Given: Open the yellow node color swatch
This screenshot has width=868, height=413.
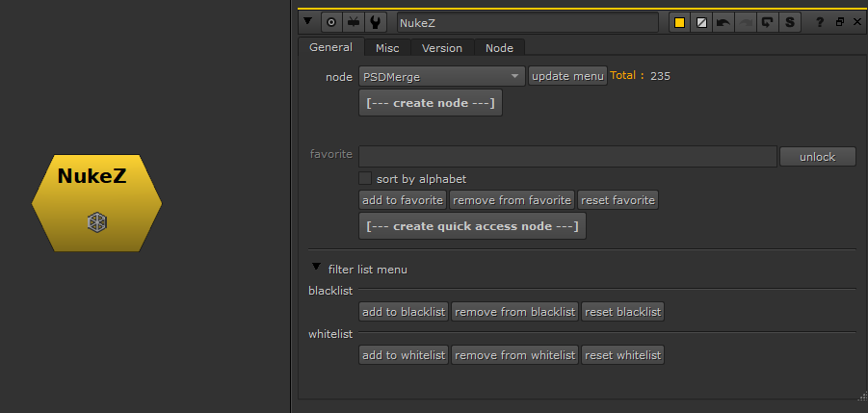Looking at the screenshot, I should [680, 23].
